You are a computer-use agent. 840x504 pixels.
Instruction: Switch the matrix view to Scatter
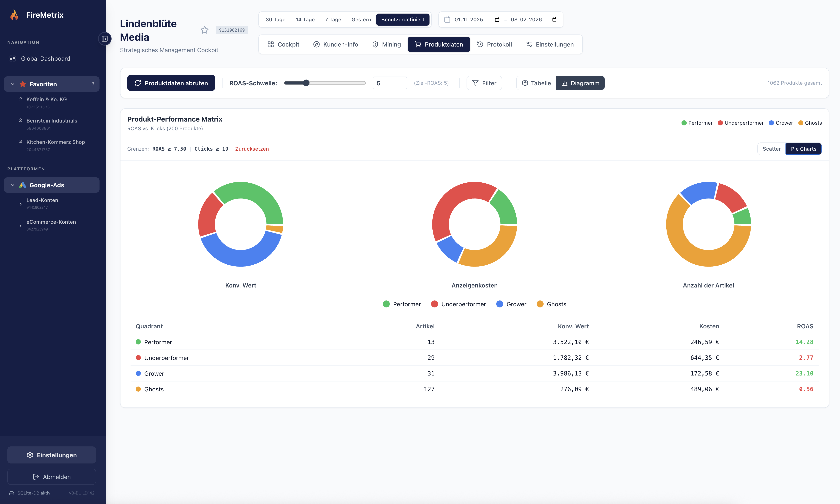tap(771, 149)
